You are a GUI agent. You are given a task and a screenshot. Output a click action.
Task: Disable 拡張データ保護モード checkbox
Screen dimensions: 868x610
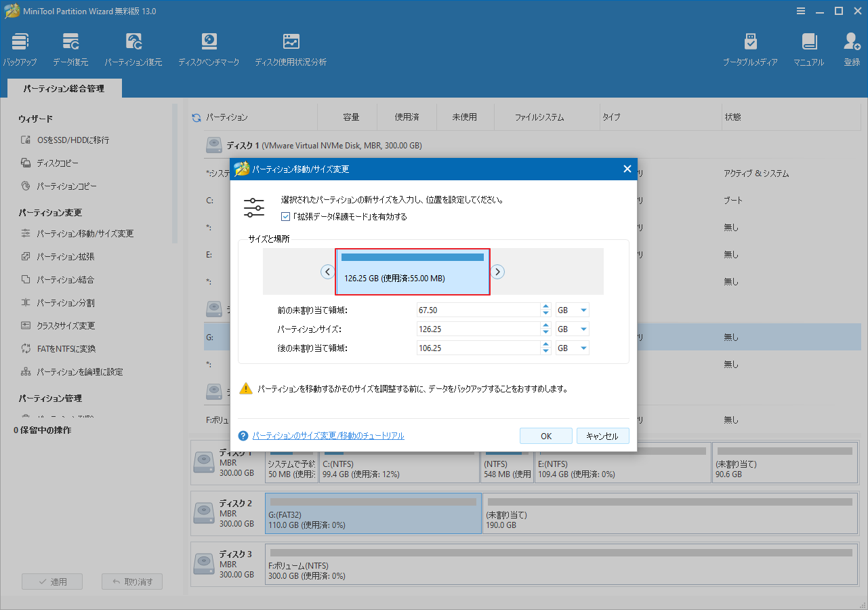(x=286, y=216)
